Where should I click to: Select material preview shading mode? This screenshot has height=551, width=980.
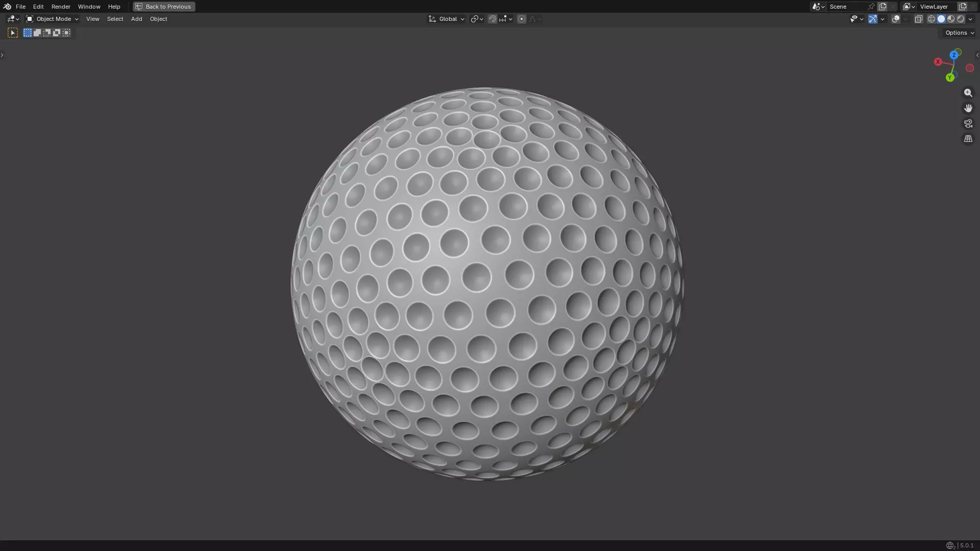pyautogui.click(x=951, y=19)
